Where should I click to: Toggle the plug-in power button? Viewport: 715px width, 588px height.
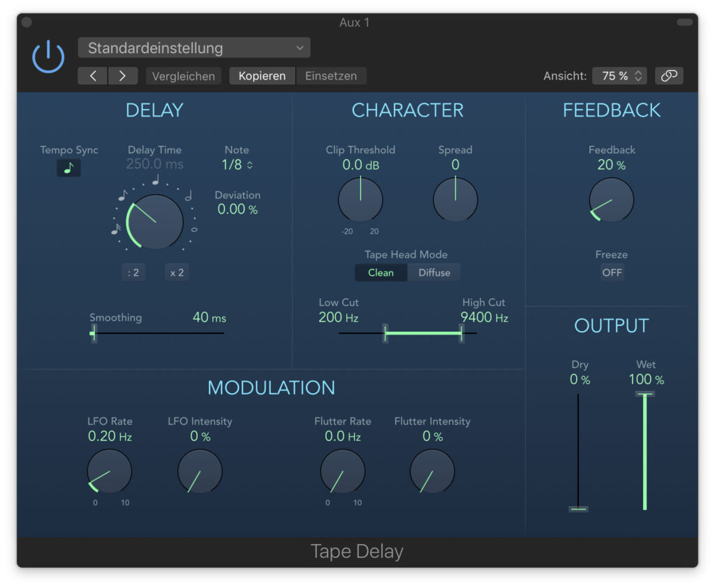[48, 57]
